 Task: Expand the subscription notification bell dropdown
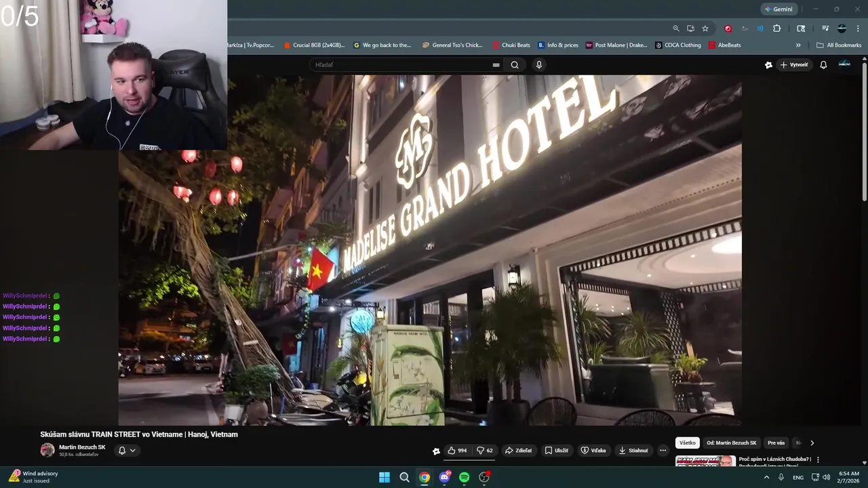tap(127, 450)
